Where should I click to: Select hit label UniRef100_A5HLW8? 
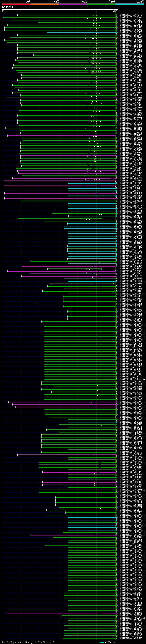click(x=131, y=40)
